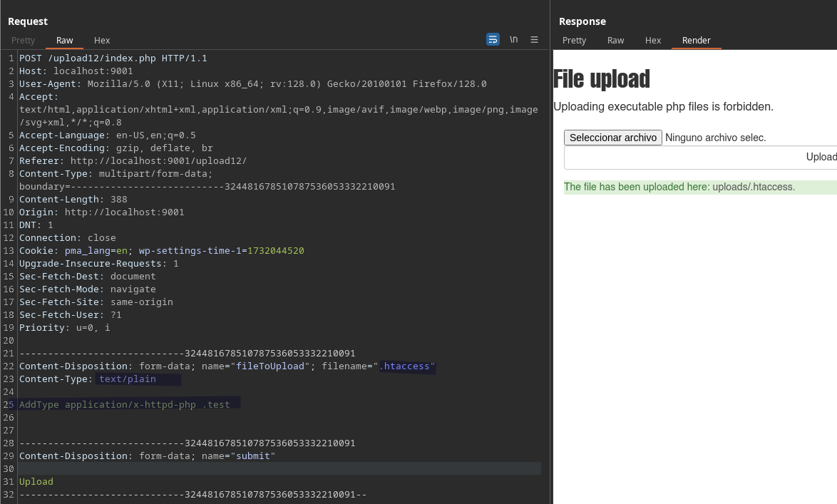Click the Sec-Fetch-Mode: navigate line
This screenshot has width=837, height=504.
click(x=88, y=289)
